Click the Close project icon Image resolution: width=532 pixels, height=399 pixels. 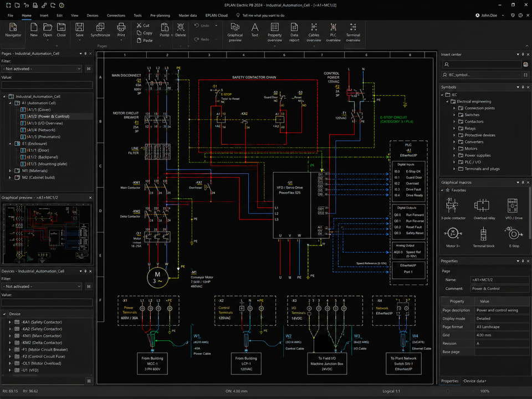pyautogui.click(x=61, y=30)
